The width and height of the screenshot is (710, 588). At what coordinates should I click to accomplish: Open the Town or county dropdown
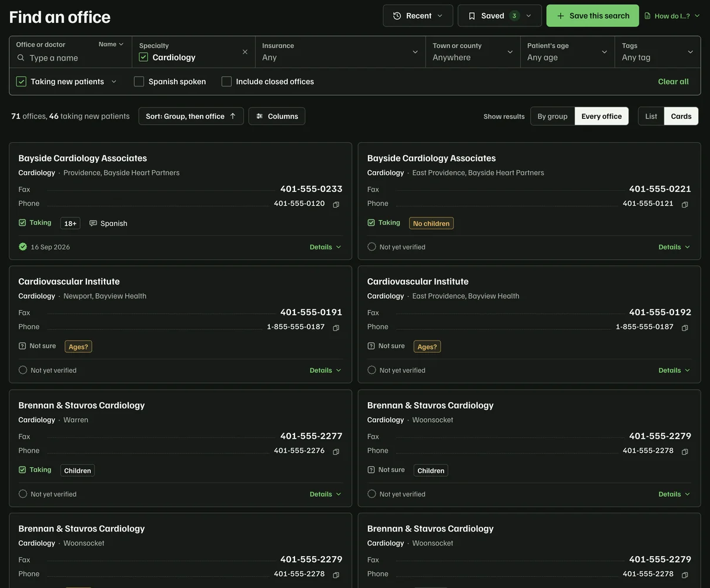(473, 52)
